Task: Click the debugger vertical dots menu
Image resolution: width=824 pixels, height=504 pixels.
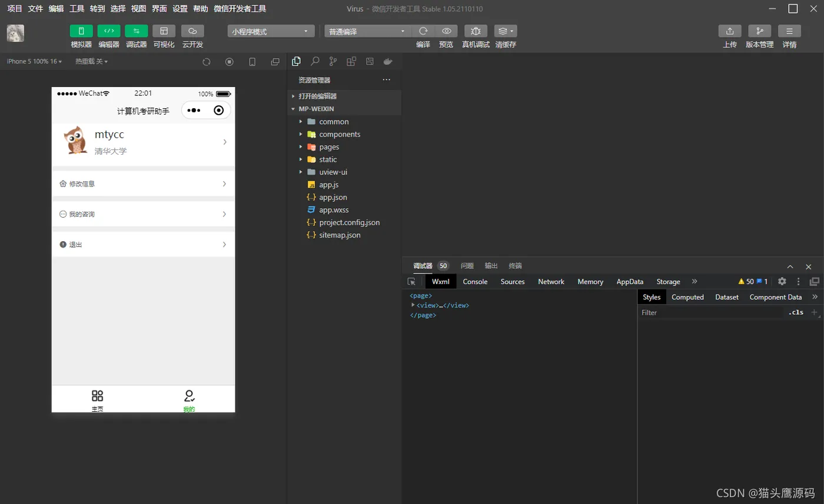Action: (x=799, y=282)
